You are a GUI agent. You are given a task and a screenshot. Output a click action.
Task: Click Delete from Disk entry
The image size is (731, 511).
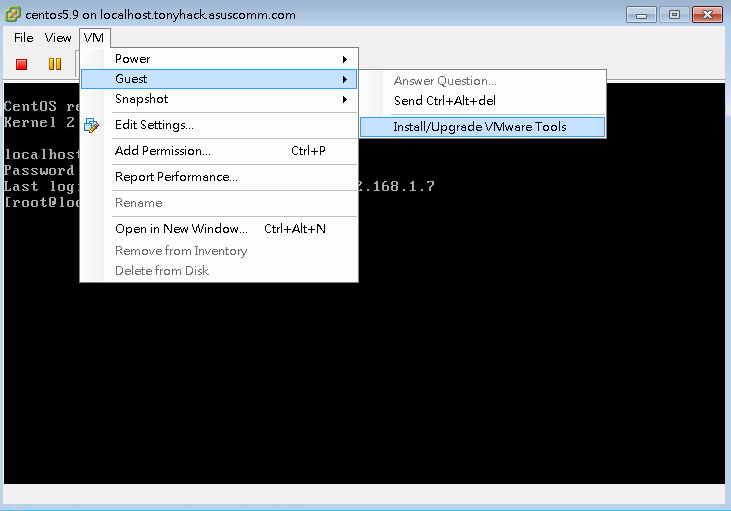[x=219, y=271]
